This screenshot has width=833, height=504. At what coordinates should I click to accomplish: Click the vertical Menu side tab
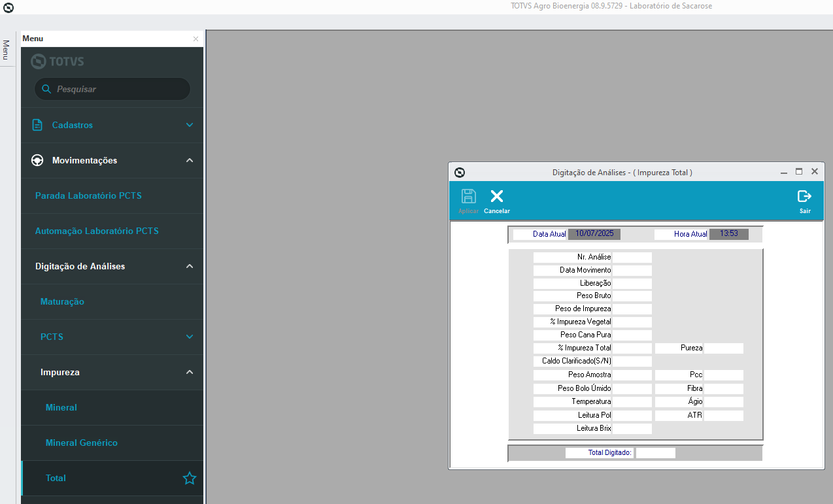pos(6,49)
